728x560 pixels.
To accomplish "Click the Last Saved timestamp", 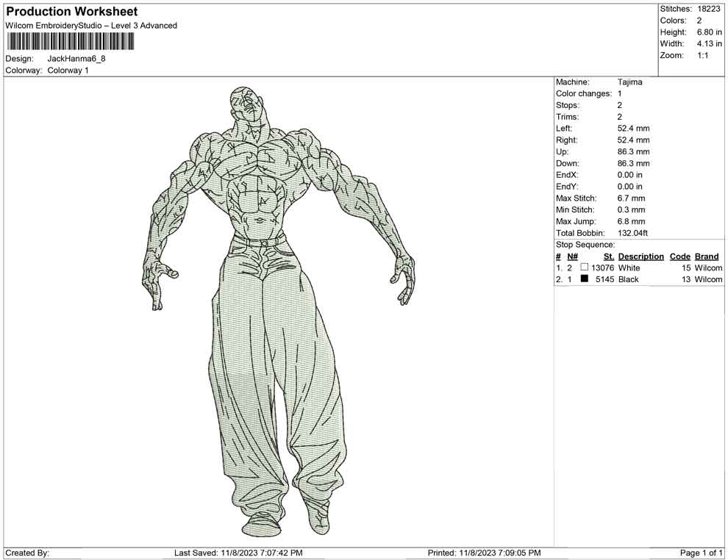I will 238,553.
